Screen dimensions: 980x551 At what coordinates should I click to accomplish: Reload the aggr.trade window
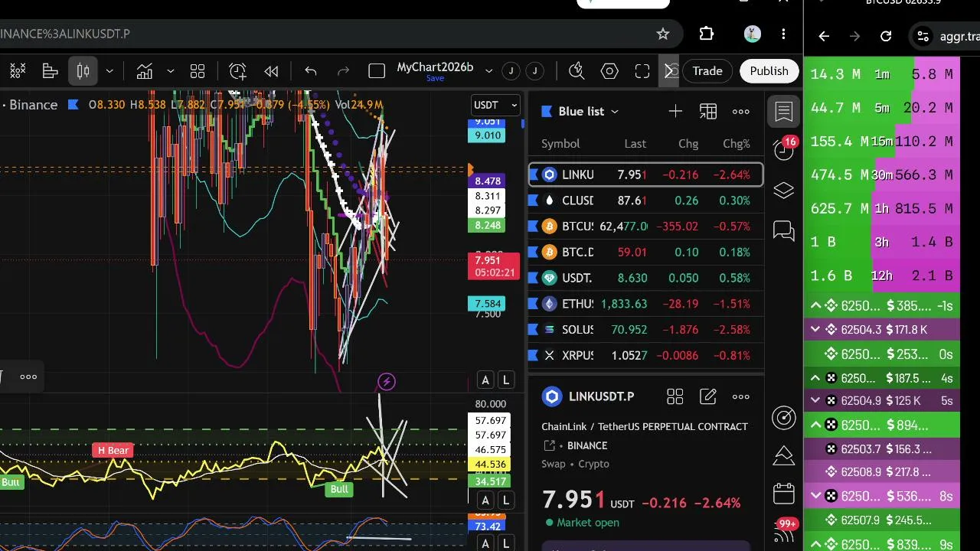886,36
